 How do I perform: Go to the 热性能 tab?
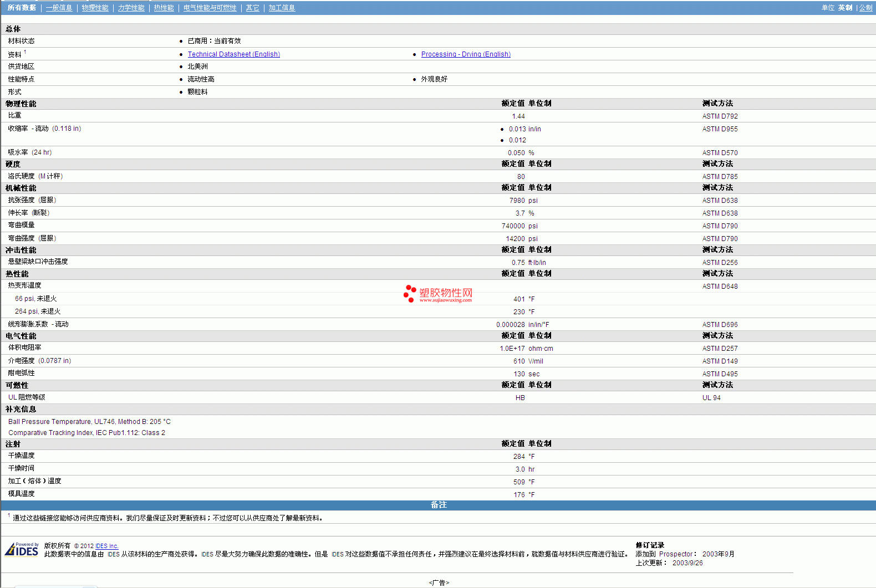[164, 8]
